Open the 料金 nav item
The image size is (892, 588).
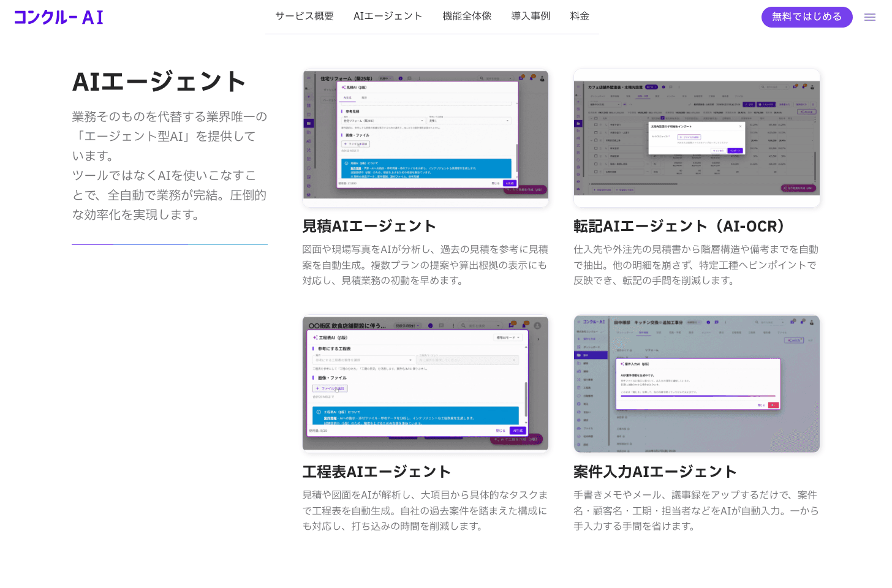click(580, 17)
